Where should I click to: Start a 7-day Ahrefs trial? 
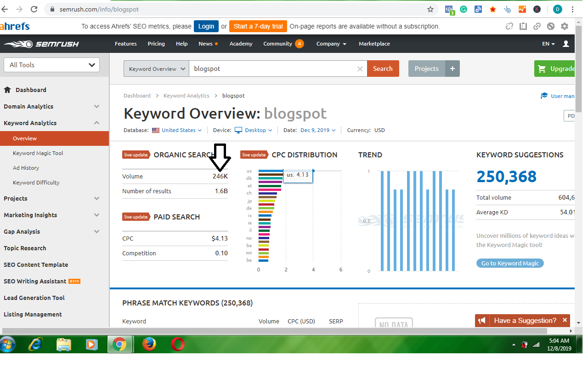(258, 26)
